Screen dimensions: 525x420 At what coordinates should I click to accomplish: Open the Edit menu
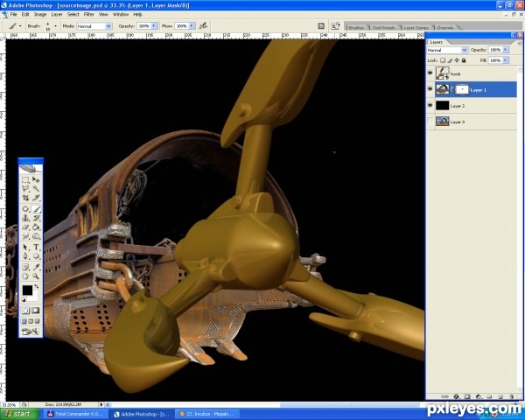click(25, 14)
